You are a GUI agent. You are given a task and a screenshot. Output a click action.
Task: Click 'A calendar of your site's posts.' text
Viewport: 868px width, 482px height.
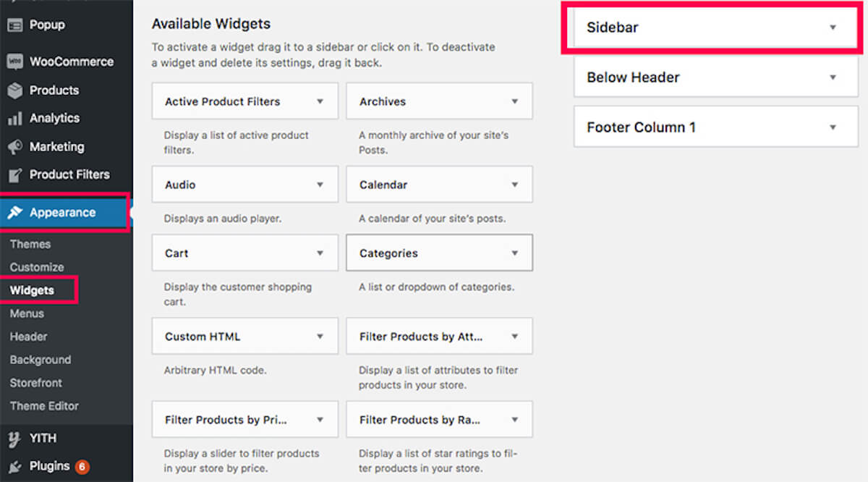433,219
